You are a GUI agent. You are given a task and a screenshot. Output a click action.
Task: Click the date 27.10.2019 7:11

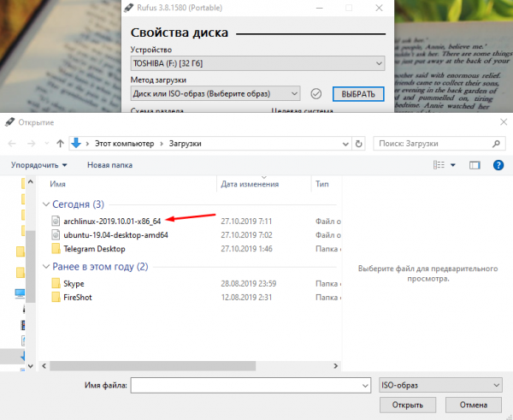pos(246,222)
